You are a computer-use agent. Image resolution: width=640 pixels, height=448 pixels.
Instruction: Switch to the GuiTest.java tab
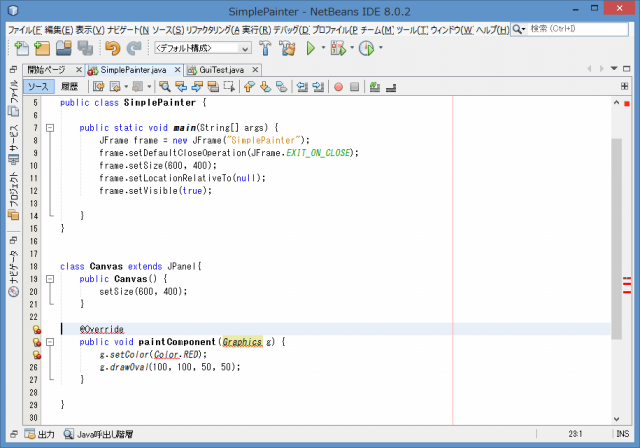(x=221, y=70)
